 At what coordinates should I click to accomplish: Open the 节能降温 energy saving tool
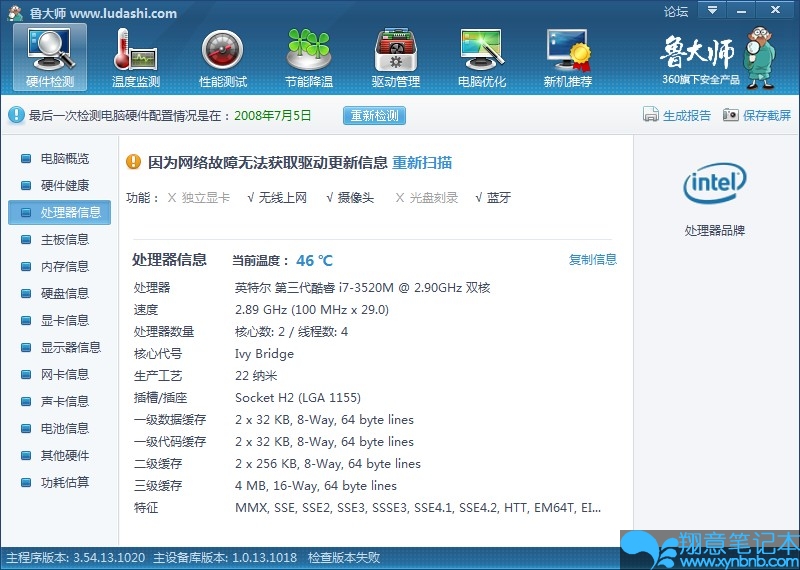pos(309,58)
